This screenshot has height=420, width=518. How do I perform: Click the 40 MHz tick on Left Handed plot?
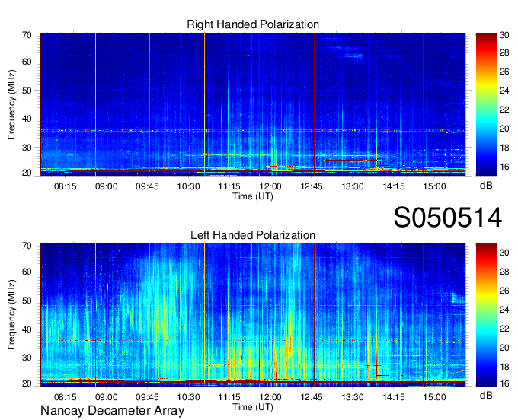pyautogui.click(x=27, y=329)
